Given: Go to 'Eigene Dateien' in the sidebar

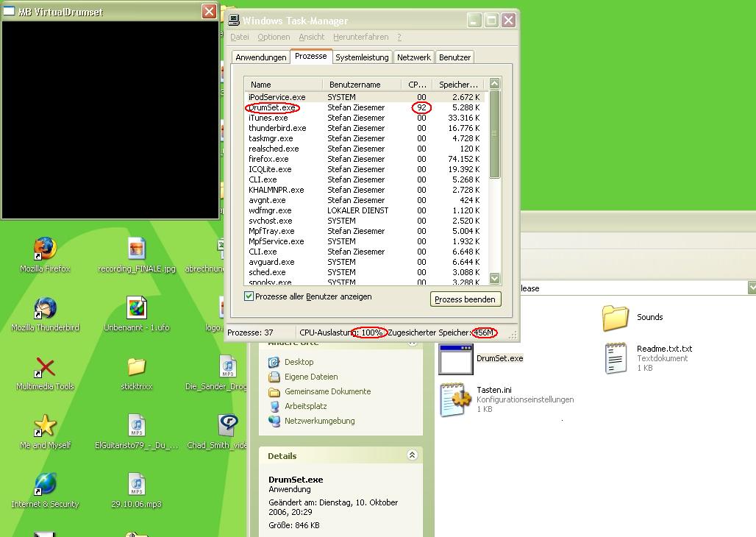Looking at the screenshot, I should pos(311,377).
